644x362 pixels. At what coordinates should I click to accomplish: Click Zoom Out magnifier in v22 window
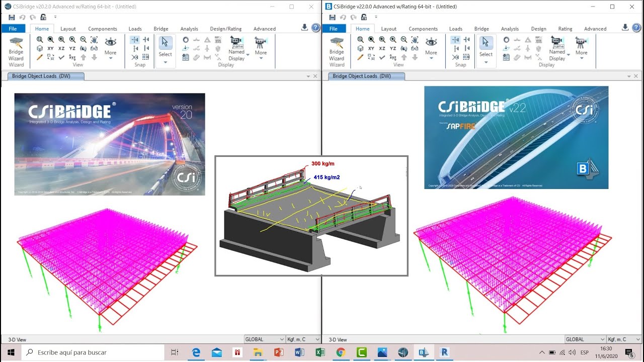[x=404, y=39]
